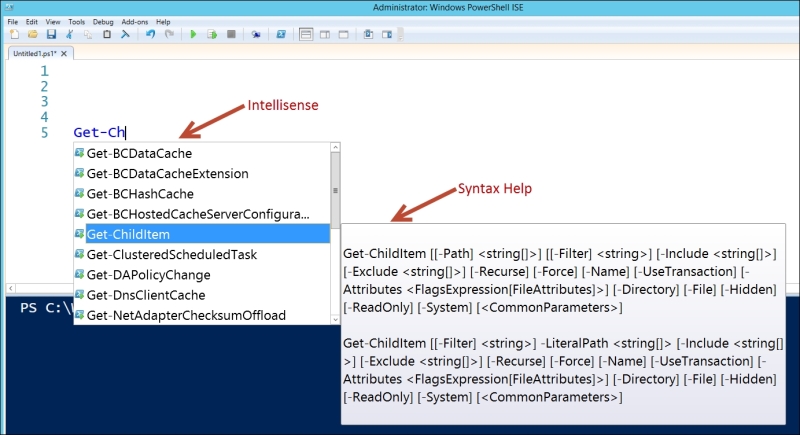Run selection icon in the toolbar

(212, 34)
